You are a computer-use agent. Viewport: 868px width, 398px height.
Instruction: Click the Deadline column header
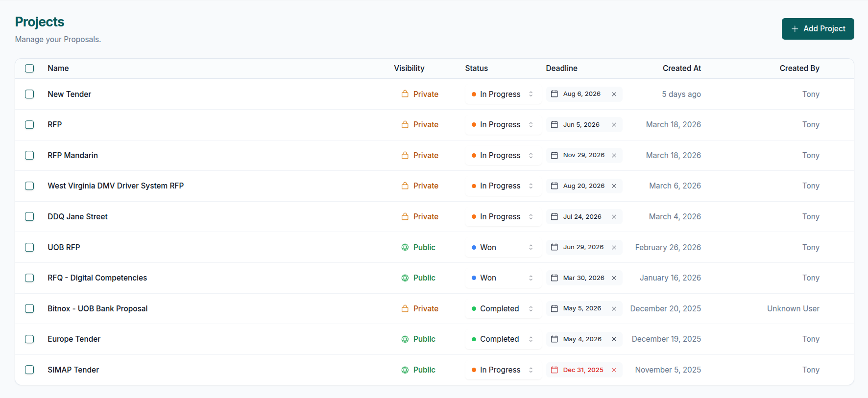point(561,69)
